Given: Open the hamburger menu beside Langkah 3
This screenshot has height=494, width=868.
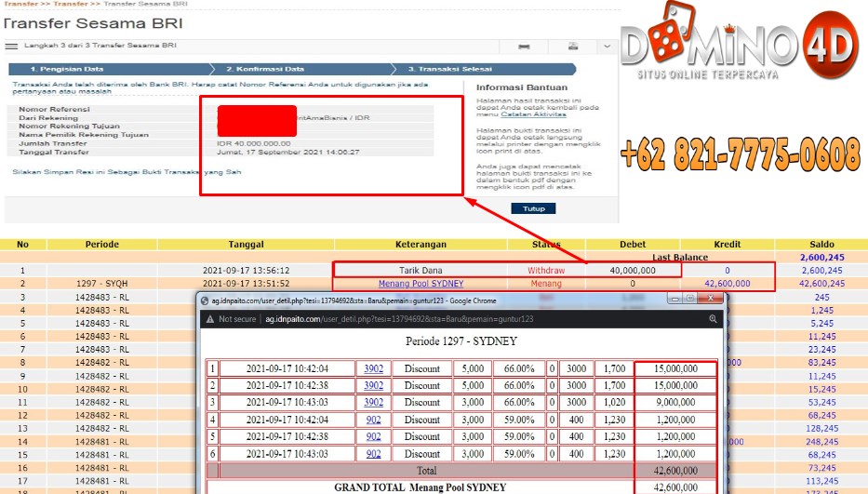Looking at the screenshot, I should 11,46.
